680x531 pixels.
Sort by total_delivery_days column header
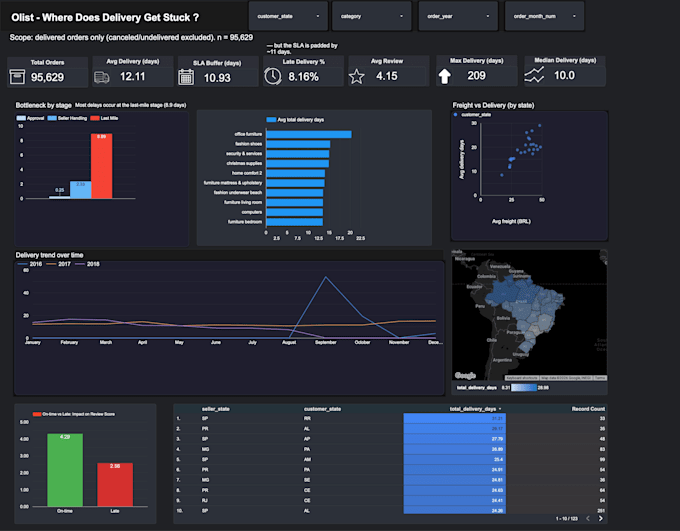[475, 409]
